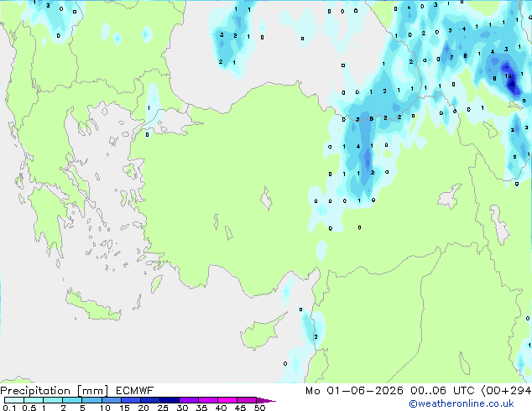This screenshot has height=411, width=532.
Task: Select the 2–5 mm legend color
Action: tap(72, 400)
